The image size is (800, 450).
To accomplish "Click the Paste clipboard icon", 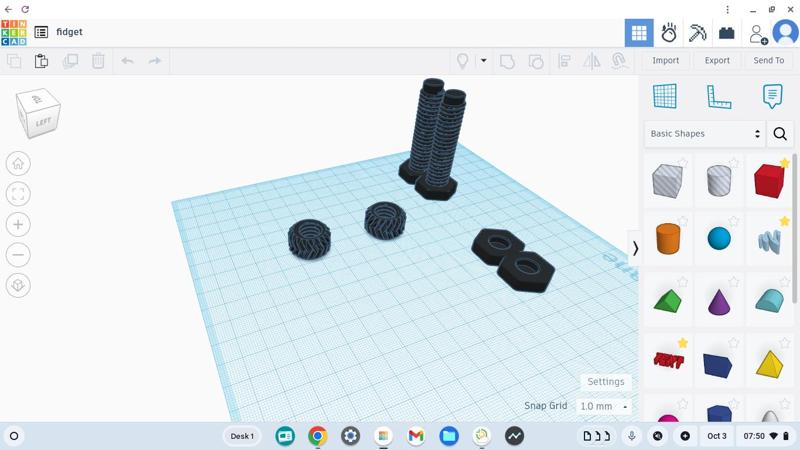I will [x=41, y=61].
